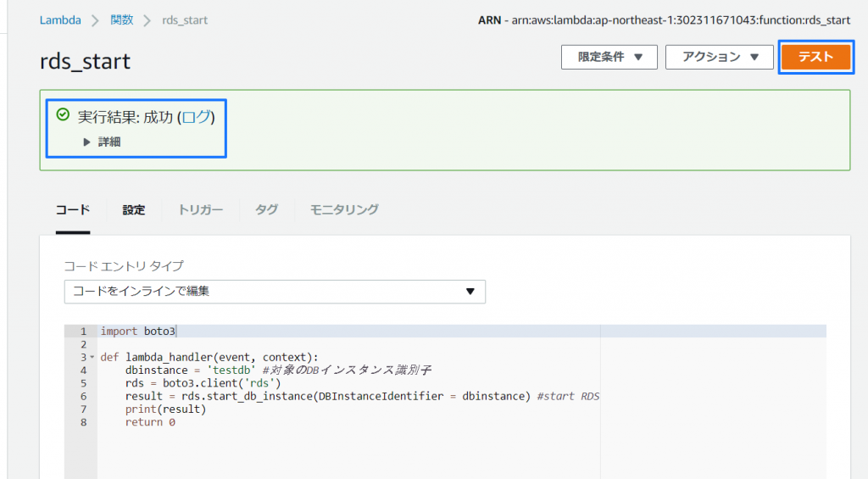The width and height of the screenshot is (868, 479).
Task: Open the コードをインラインで編集 combo box
Action: point(275,292)
